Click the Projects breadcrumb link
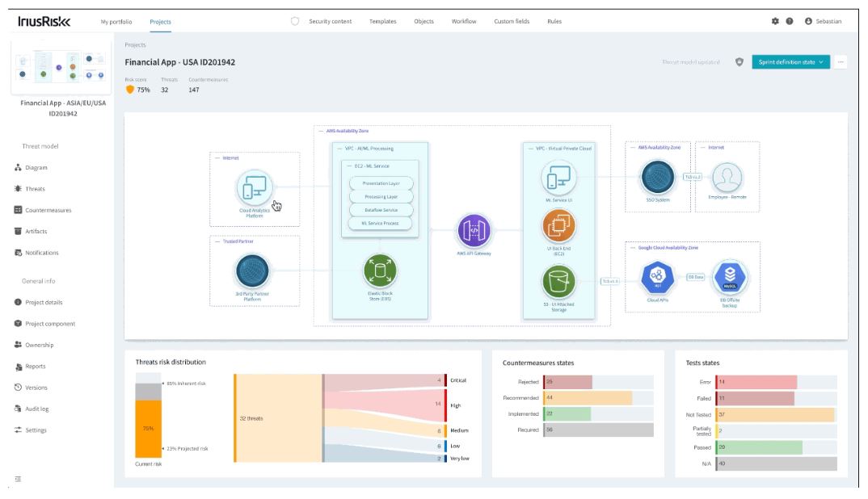Image resolution: width=868 pixels, height=499 pixels. [135, 44]
